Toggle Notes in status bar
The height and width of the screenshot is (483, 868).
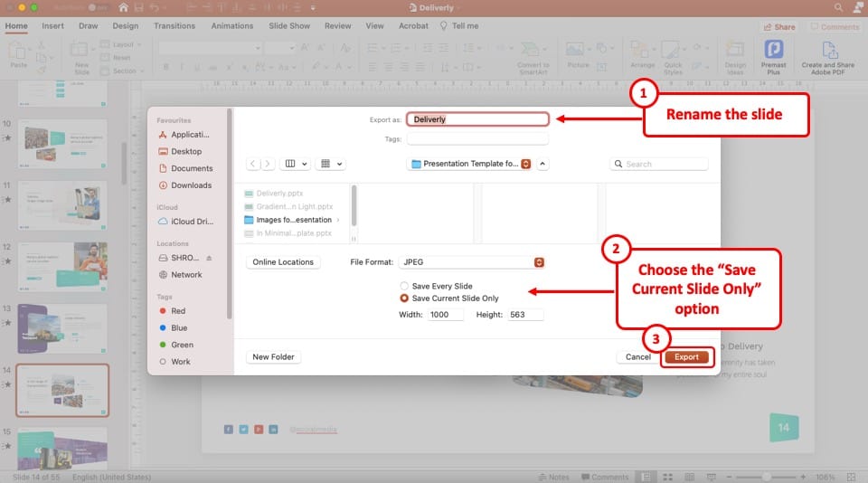(x=553, y=477)
